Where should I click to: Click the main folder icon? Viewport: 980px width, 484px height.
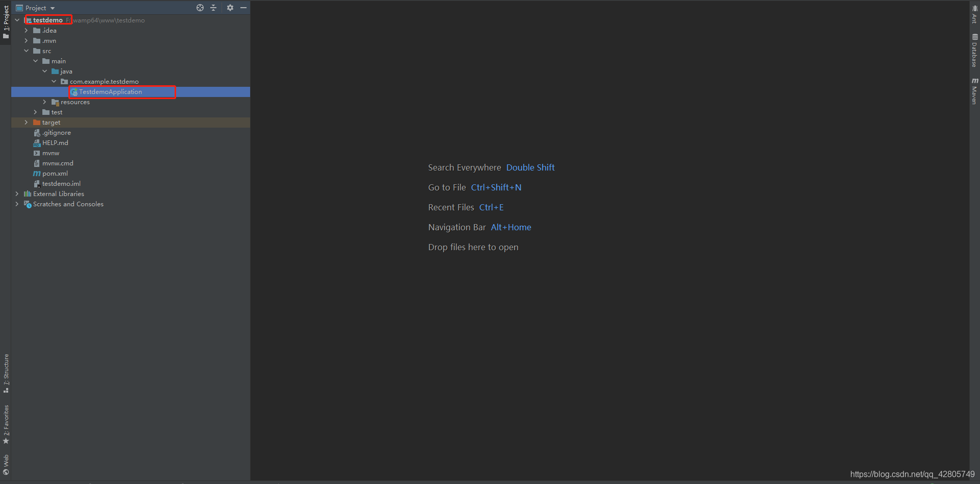pyautogui.click(x=46, y=61)
